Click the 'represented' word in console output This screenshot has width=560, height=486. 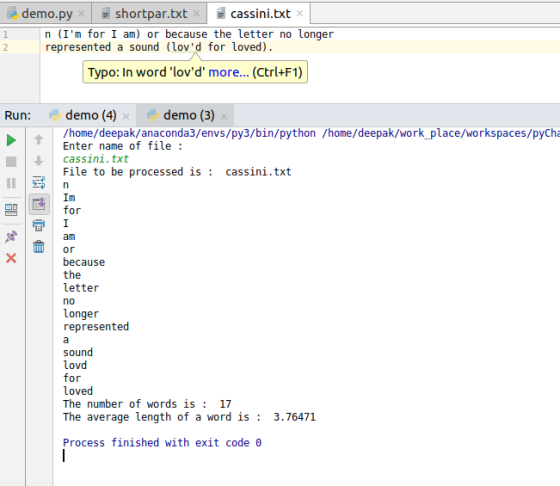click(x=96, y=327)
